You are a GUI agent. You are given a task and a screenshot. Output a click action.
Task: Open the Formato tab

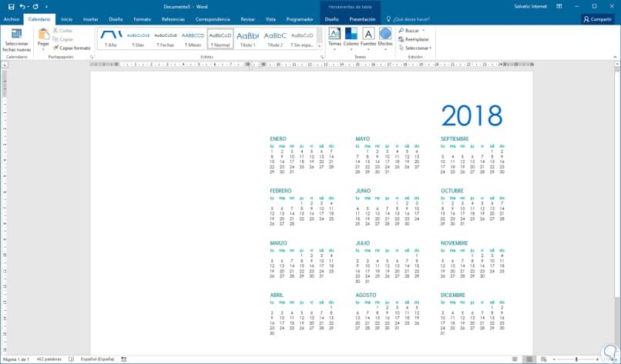click(143, 19)
